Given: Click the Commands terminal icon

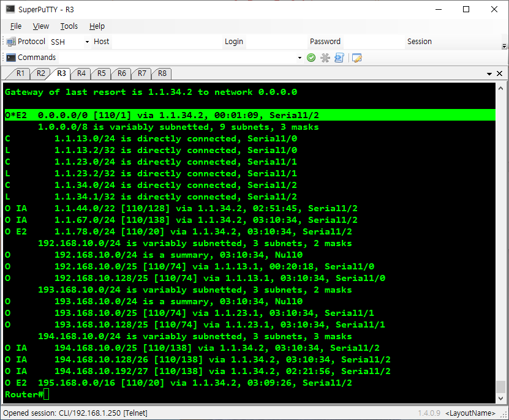Looking at the screenshot, I should point(11,58).
